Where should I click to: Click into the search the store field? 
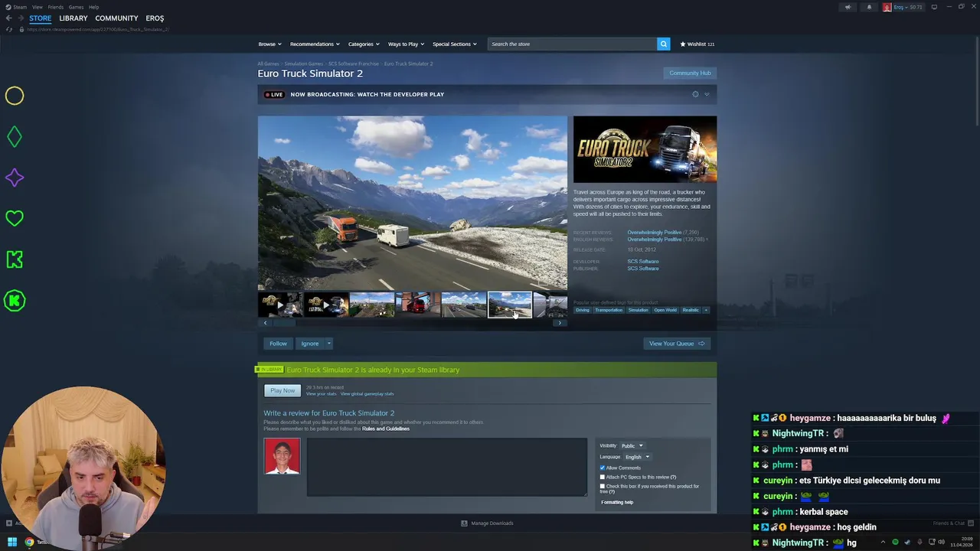pos(573,44)
